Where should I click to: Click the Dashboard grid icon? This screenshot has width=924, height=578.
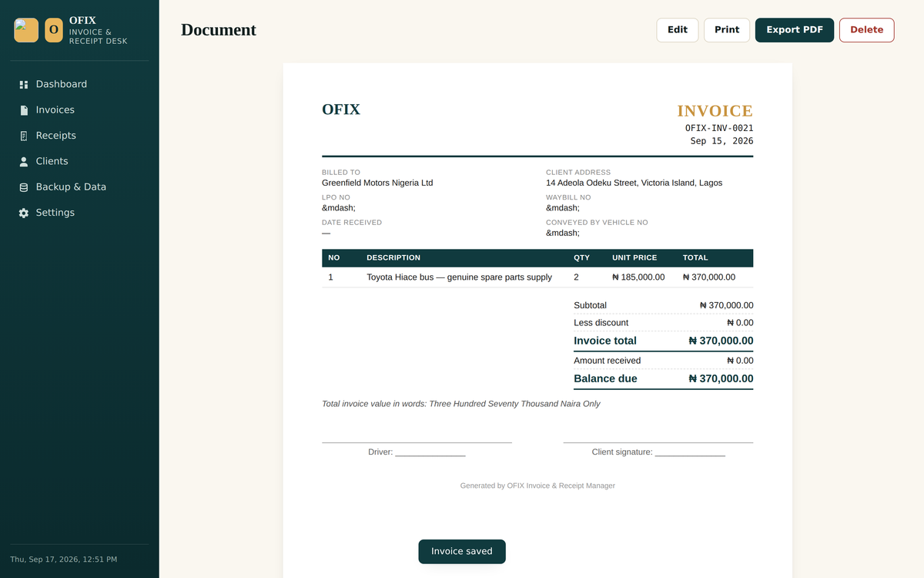click(24, 84)
